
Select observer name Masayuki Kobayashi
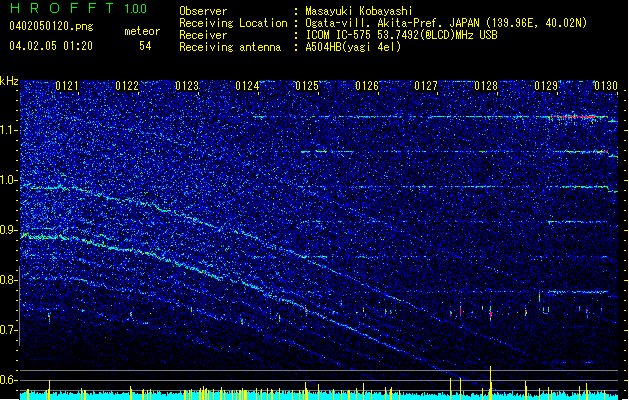(x=359, y=11)
